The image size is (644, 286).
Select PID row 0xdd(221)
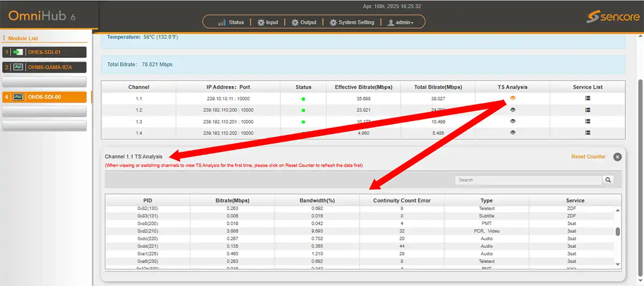point(360,246)
